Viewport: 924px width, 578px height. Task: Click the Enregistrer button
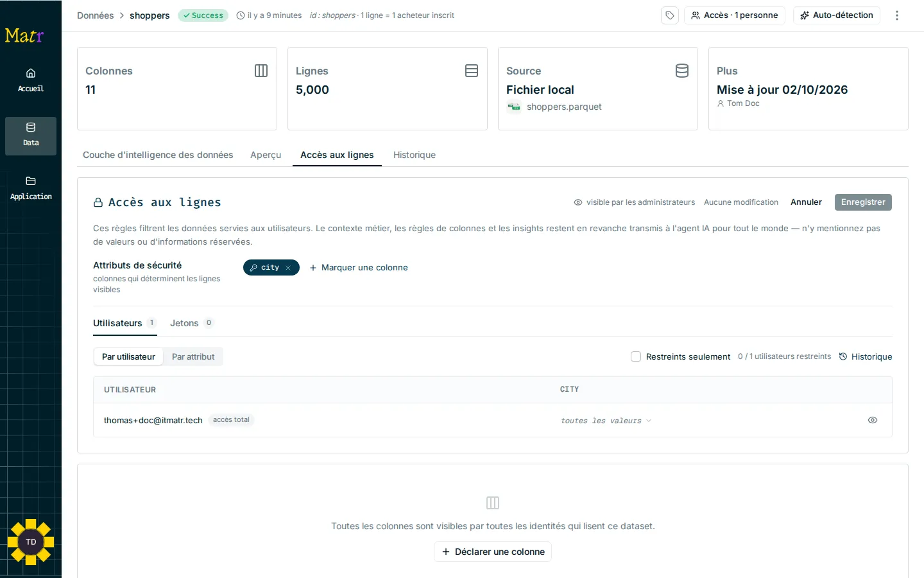coord(863,202)
